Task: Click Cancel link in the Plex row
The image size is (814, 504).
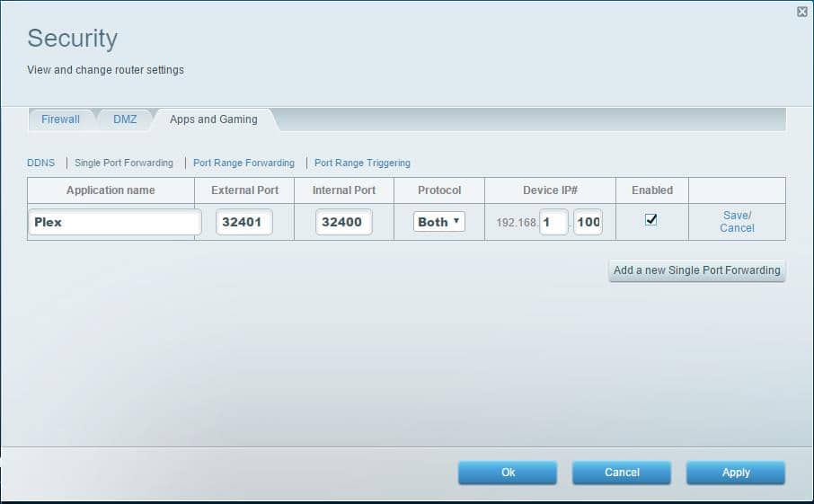Action: pyautogui.click(x=737, y=228)
